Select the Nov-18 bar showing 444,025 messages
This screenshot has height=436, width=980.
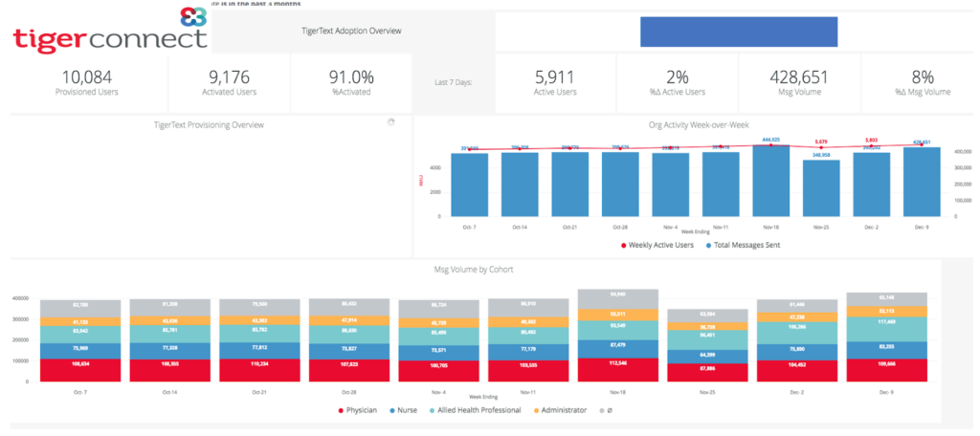pyautogui.click(x=770, y=181)
